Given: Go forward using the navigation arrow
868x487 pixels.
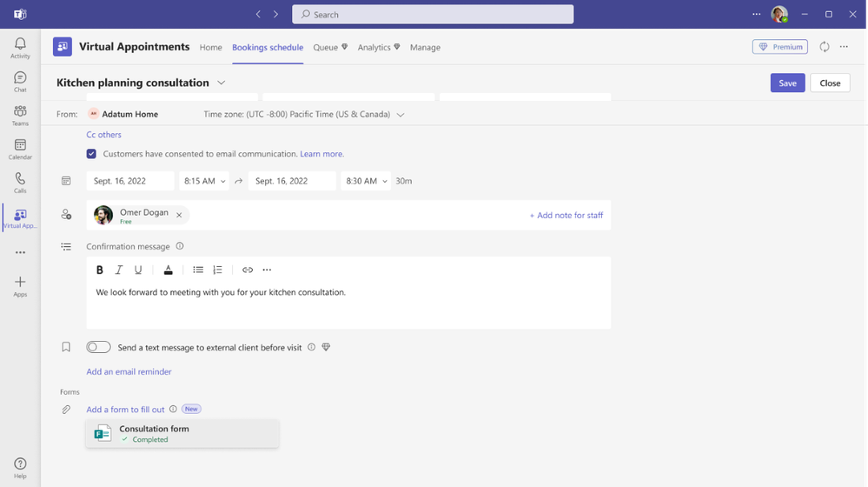Looking at the screenshot, I should 275,15.
